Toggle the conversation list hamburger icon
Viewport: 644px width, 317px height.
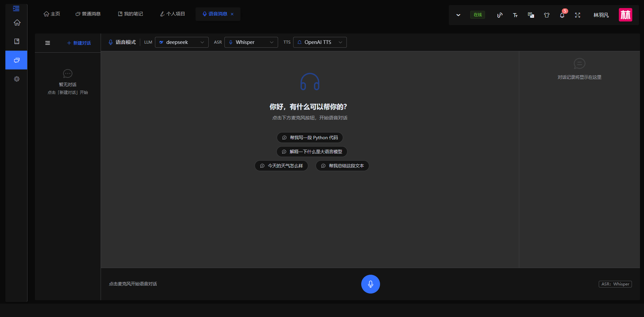[x=48, y=43]
